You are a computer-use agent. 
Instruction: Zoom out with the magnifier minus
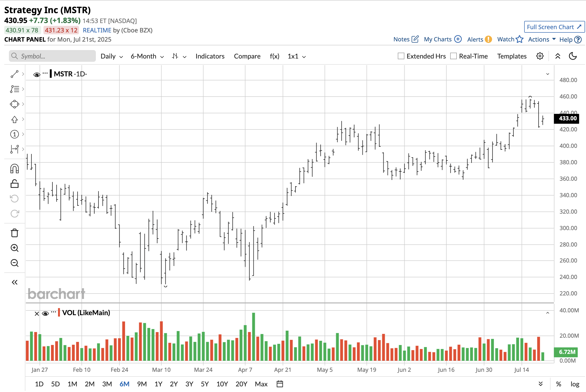[x=15, y=263]
